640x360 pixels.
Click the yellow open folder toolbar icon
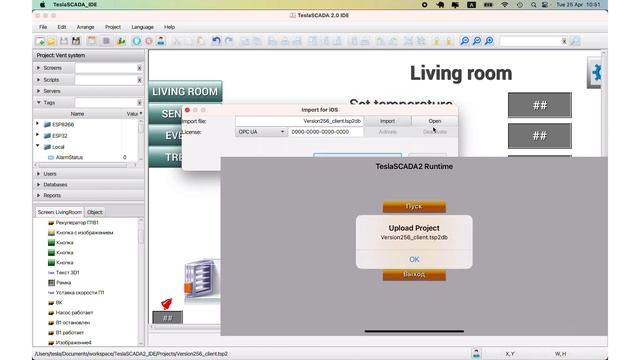pyautogui.click(x=52, y=41)
